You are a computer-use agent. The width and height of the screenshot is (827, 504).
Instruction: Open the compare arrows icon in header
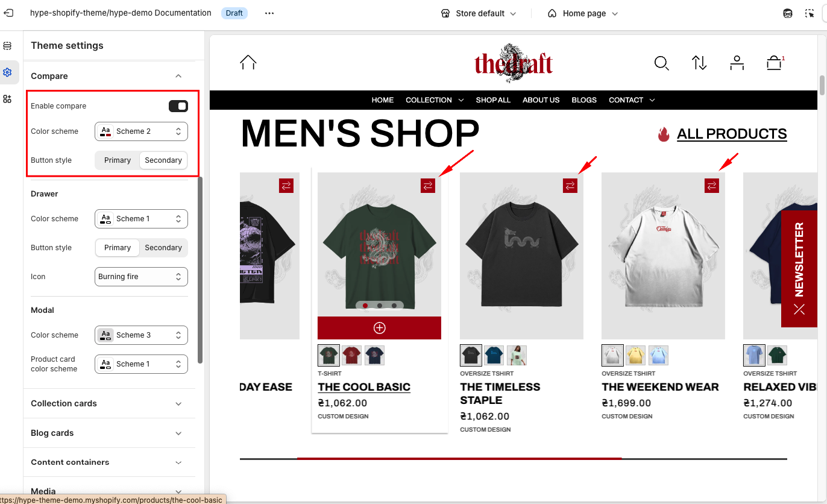click(699, 63)
